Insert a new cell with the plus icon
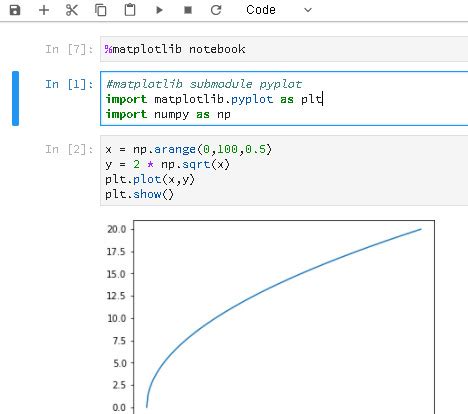Image resolution: width=468 pixels, height=414 pixels. (44, 10)
